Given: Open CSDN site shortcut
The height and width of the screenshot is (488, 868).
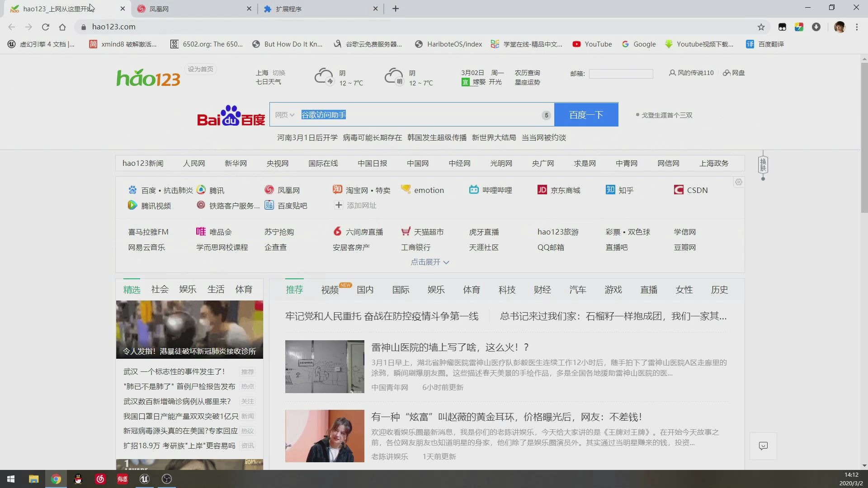Looking at the screenshot, I should (x=691, y=190).
